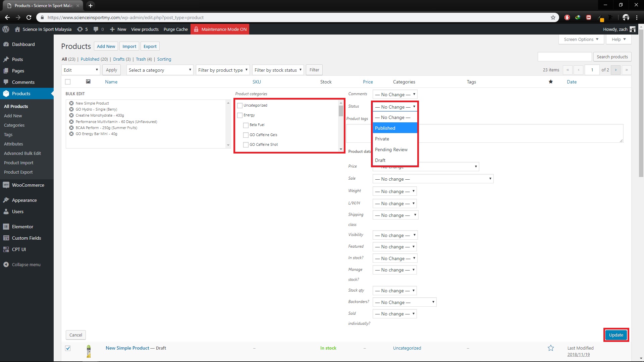
Task: Open Science In Sport Malaysia home icon
Action: pos(17,29)
